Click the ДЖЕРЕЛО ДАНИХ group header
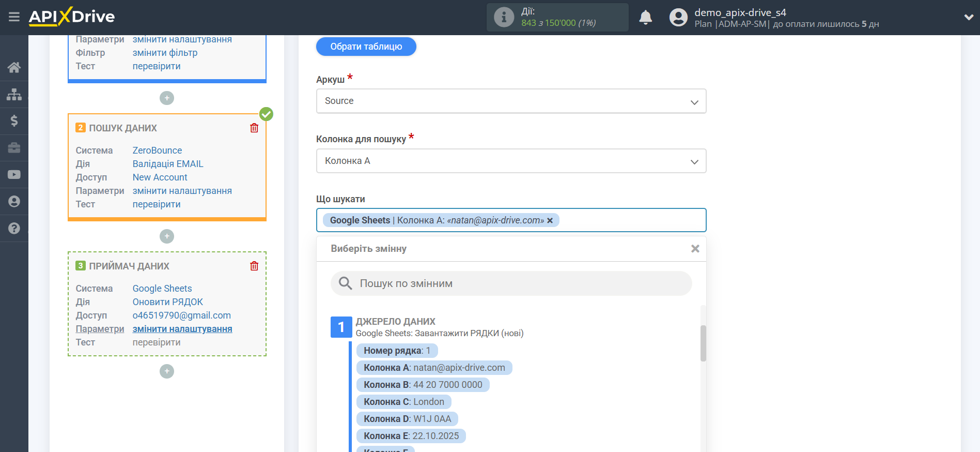Image resolution: width=980 pixels, height=452 pixels. [x=395, y=322]
